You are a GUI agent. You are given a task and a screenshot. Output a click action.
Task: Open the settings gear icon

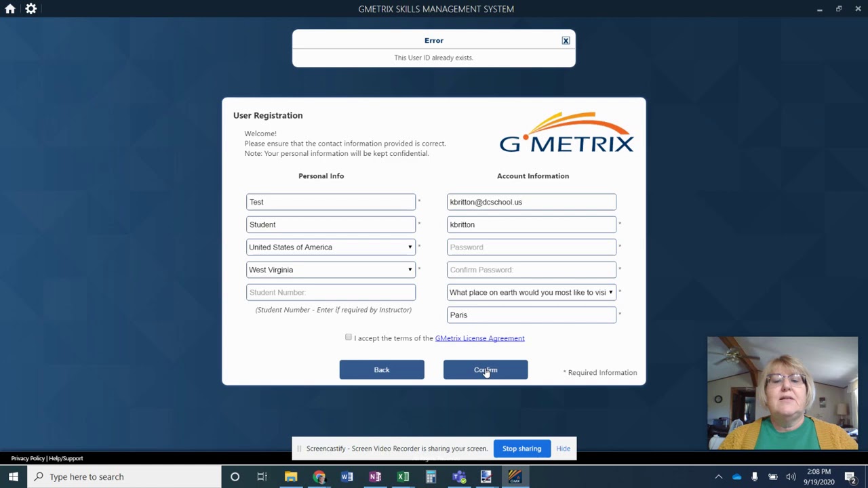click(31, 9)
